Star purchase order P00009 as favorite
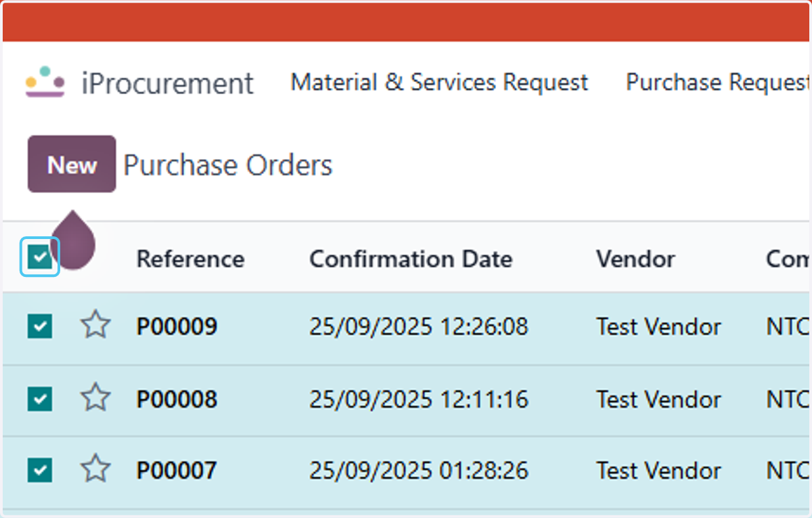The image size is (812, 518). pyautogui.click(x=95, y=326)
